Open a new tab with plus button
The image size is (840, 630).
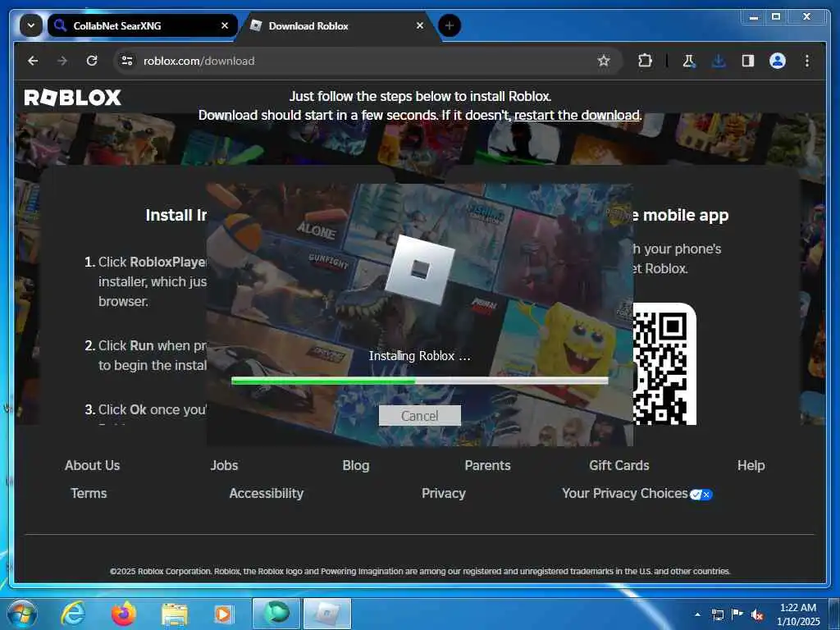(x=450, y=25)
